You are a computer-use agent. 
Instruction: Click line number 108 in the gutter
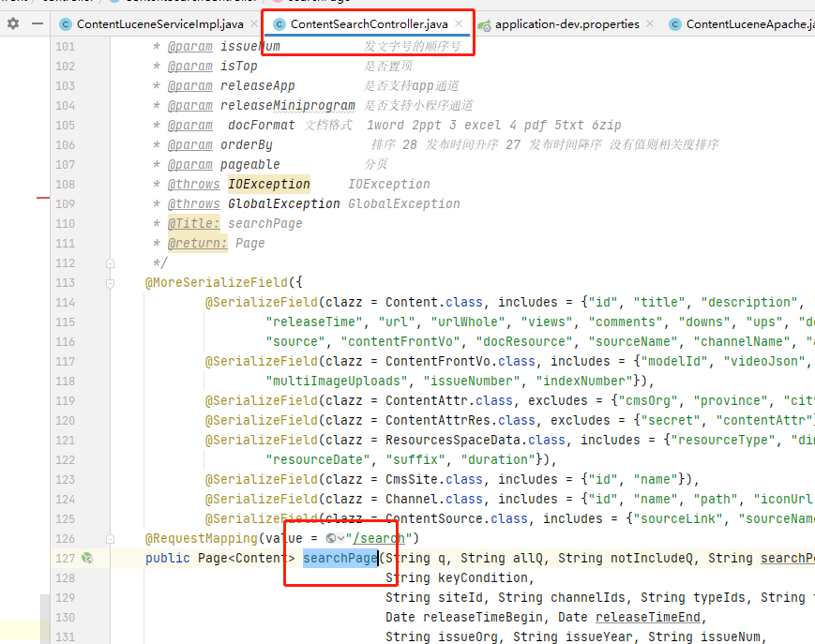tap(65, 185)
